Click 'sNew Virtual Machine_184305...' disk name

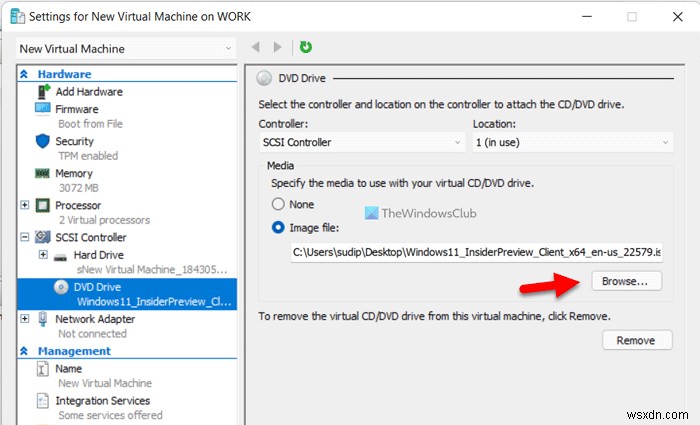(152, 270)
